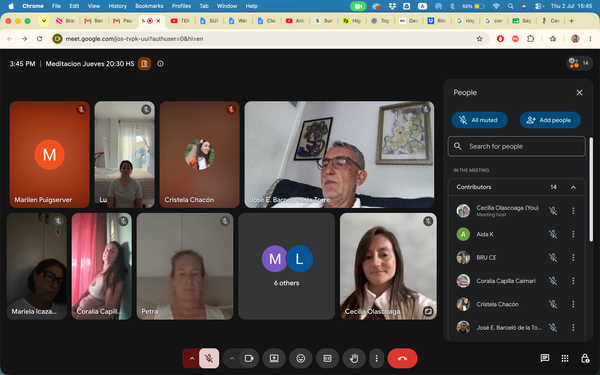
Task: Open the History menu in menu bar
Action: point(117,6)
